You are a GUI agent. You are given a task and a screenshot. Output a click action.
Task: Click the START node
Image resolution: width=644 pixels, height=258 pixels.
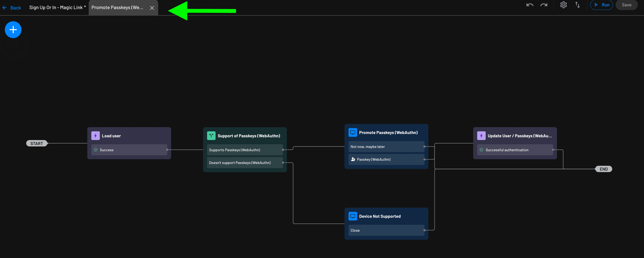click(x=37, y=143)
